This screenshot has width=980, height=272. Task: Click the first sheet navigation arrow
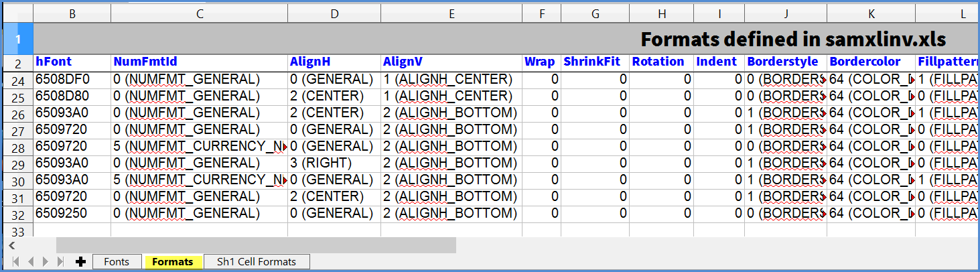tap(15, 262)
